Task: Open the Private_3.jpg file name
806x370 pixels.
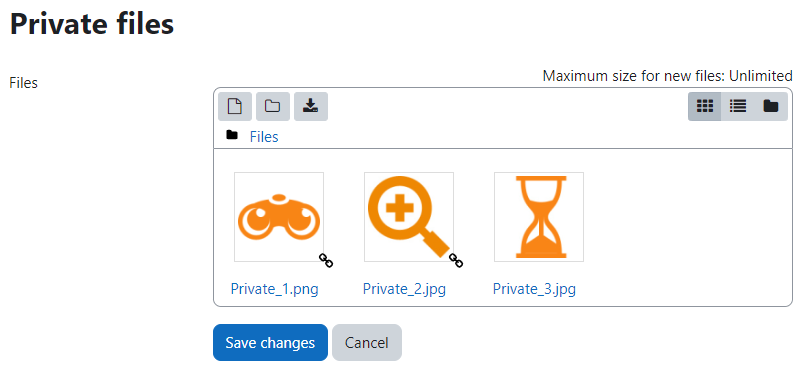Action: (534, 289)
